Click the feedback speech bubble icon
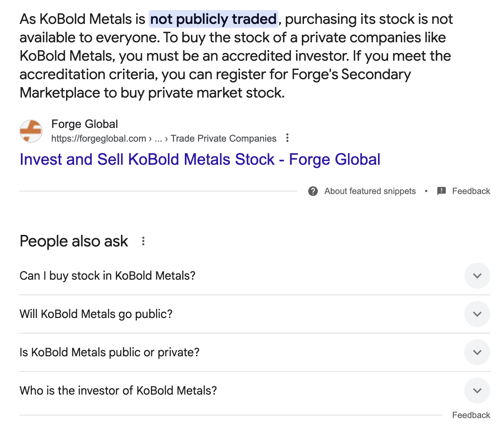The width and height of the screenshot is (504, 443). point(442,191)
